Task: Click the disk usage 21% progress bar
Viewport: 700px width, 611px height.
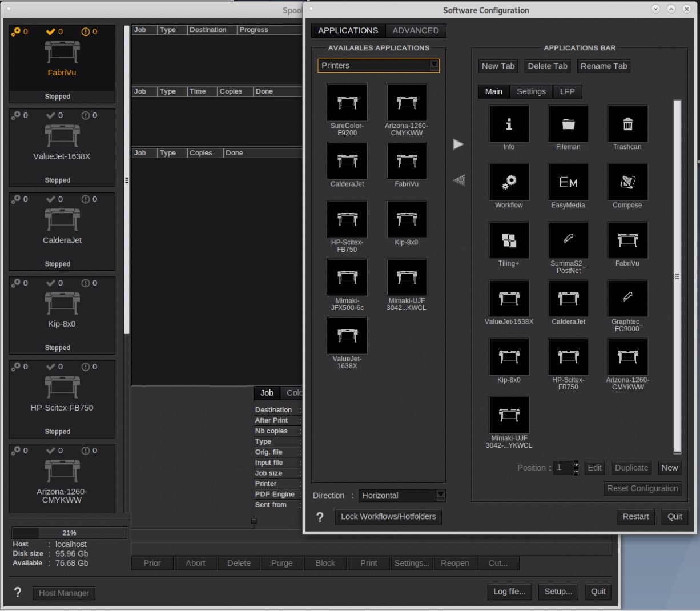Action: pyautogui.click(x=70, y=533)
